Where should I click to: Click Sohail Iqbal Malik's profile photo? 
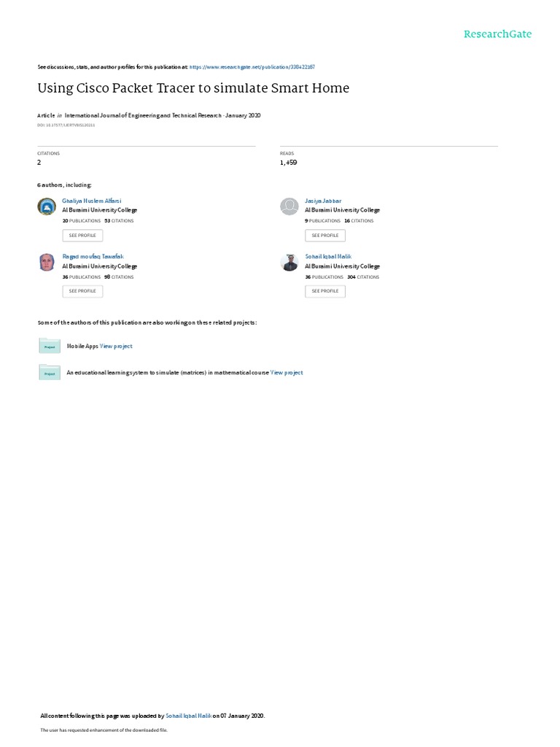coord(289,263)
